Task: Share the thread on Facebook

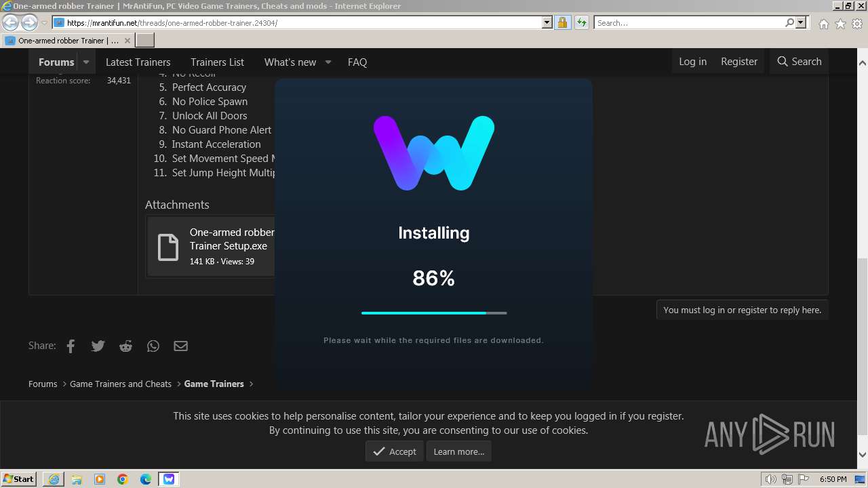Action: 71,346
